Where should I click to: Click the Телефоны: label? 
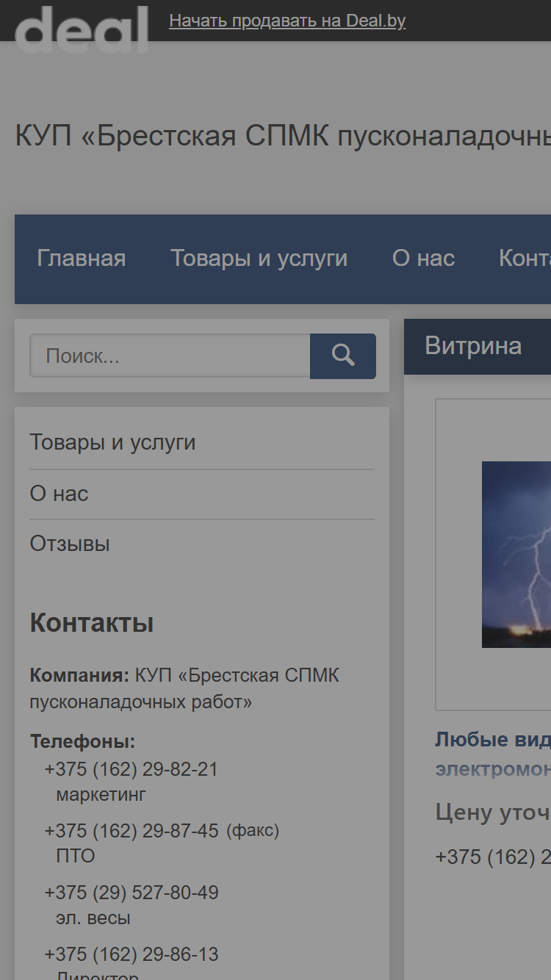[82, 741]
